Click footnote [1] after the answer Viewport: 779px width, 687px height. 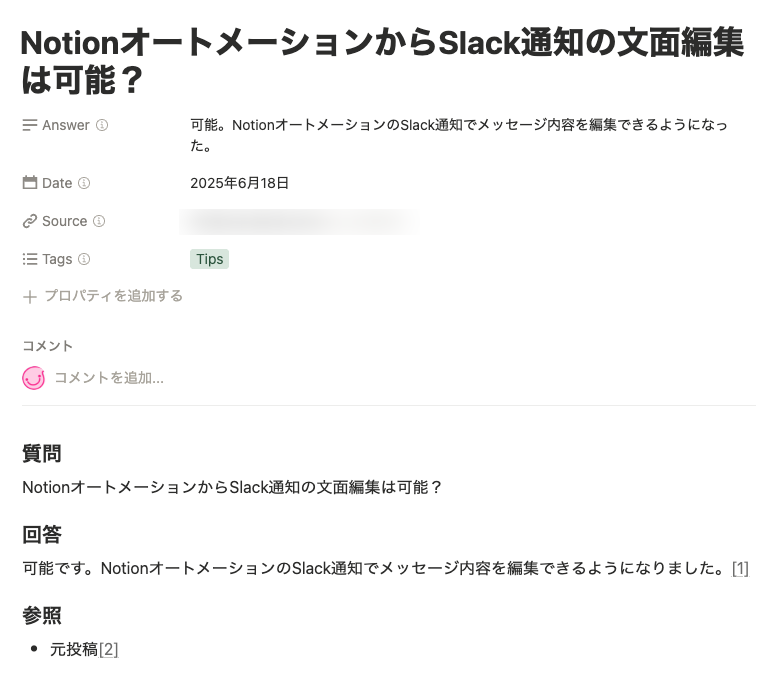pyautogui.click(x=739, y=568)
